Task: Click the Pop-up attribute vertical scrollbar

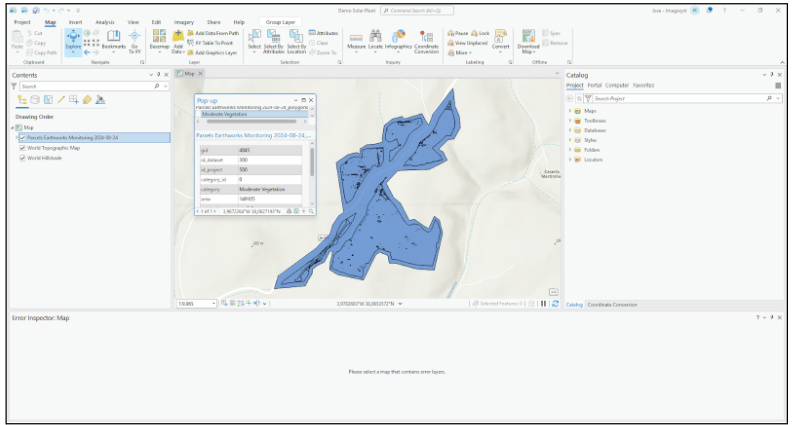Action: coord(312,162)
